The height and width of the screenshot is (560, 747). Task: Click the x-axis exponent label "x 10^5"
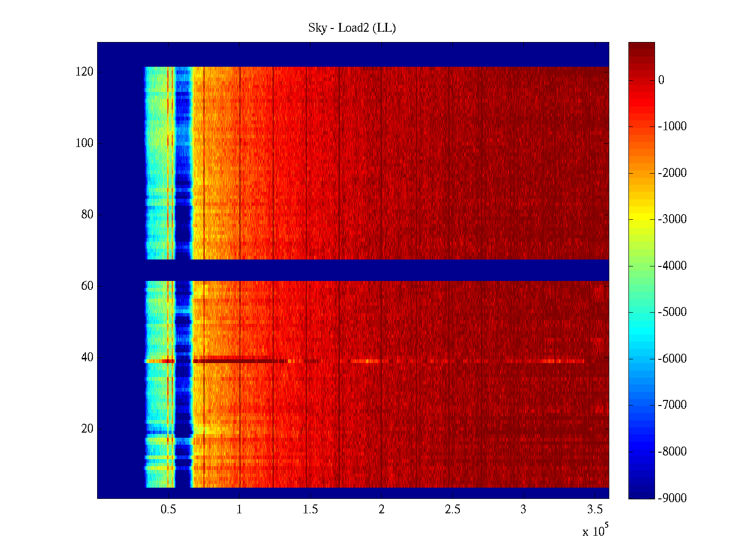[x=595, y=531]
